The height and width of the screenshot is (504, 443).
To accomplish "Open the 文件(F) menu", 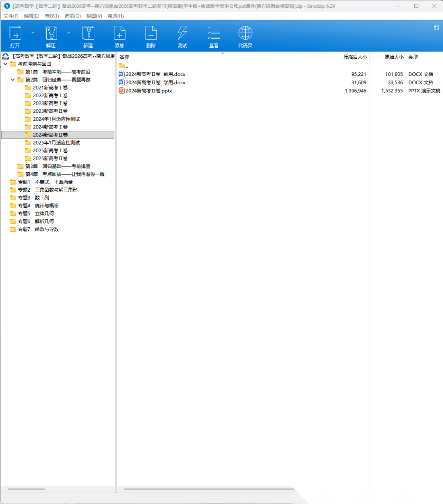I will (11, 16).
